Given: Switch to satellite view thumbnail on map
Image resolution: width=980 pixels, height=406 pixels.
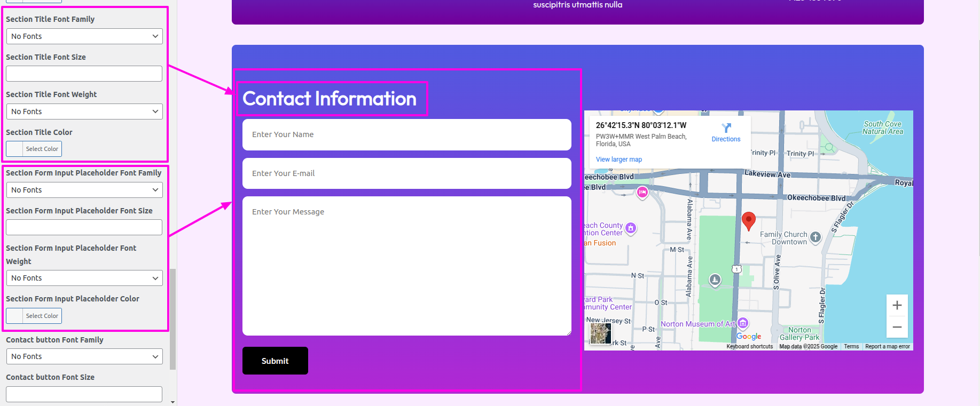Looking at the screenshot, I should [x=600, y=333].
